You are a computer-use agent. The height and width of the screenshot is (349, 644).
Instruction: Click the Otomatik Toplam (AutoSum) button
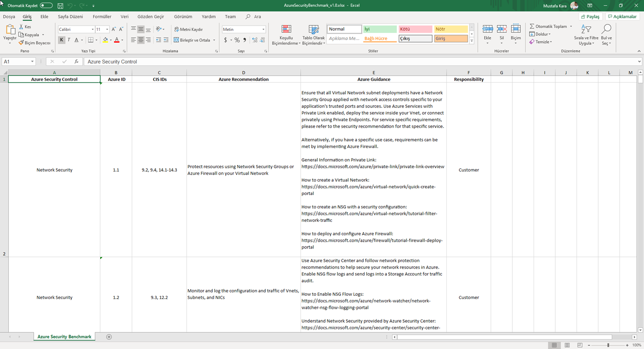click(x=548, y=26)
